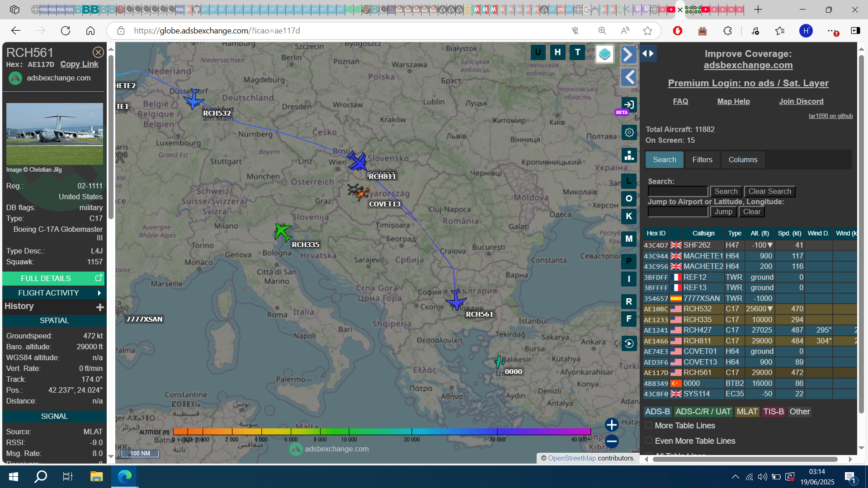The width and height of the screenshot is (868, 488).
Task: Click the left-arrow sidebar shrink button
Action: click(x=629, y=77)
